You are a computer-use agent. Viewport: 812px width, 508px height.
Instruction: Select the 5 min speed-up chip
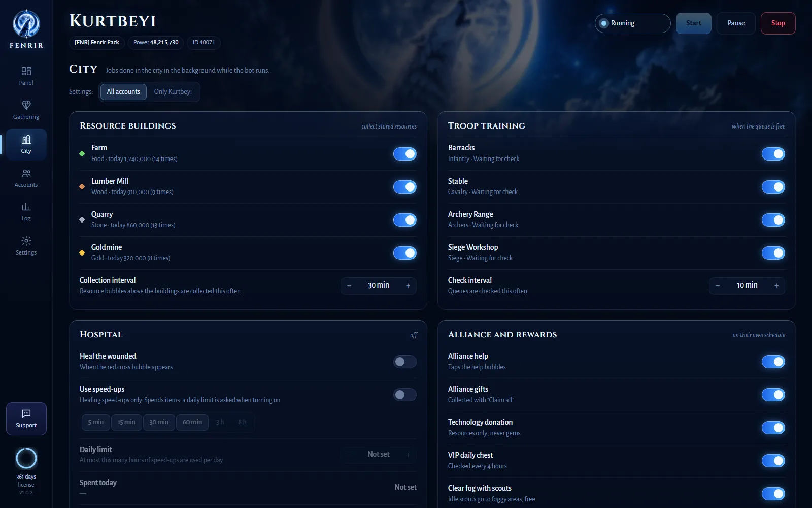96,422
